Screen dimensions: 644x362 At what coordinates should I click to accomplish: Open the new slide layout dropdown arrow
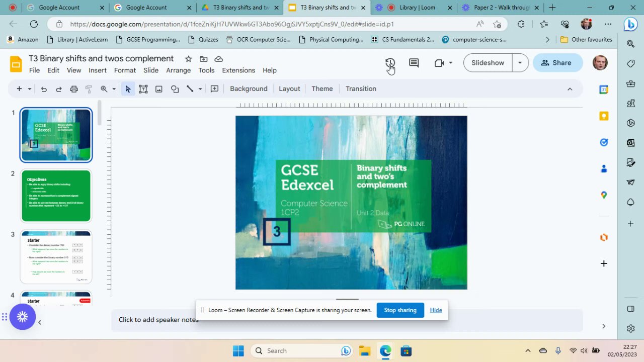(30, 89)
